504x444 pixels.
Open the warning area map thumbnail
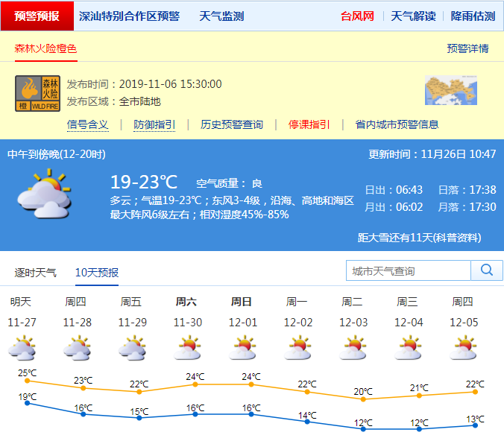[x=450, y=91]
